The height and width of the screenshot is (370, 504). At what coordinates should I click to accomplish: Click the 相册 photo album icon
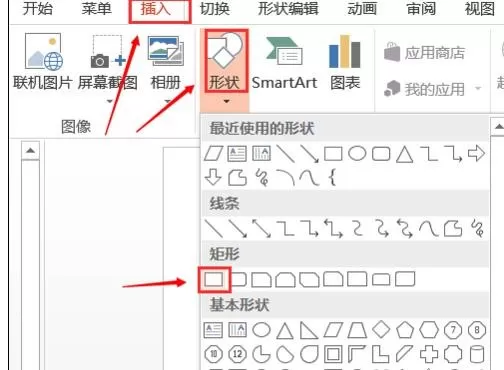[x=166, y=52]
